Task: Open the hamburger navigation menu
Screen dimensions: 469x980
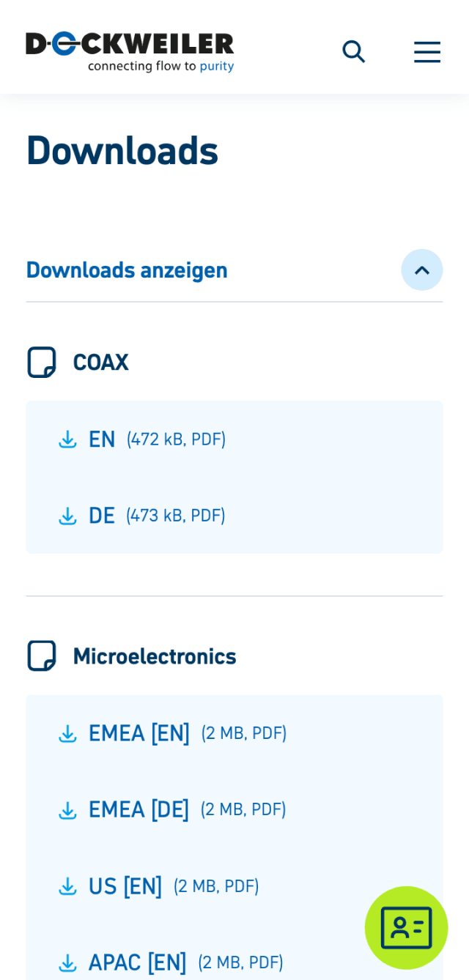Action: click(427, 51)
